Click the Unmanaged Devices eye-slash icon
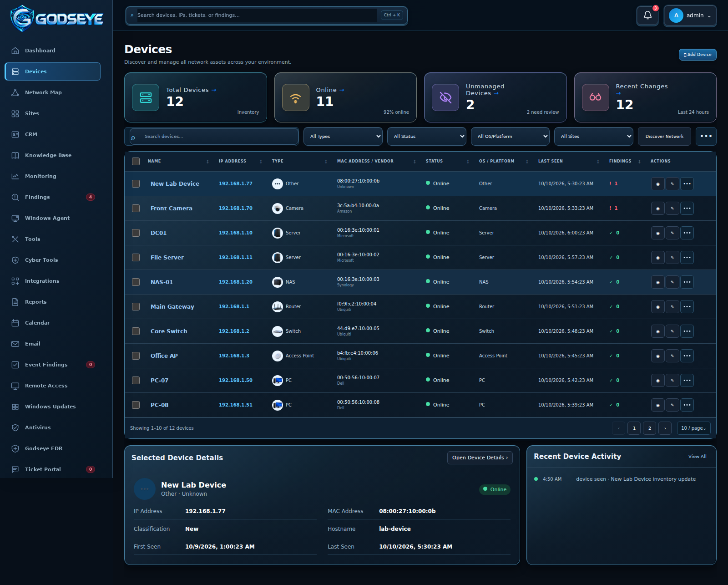 (445, 97)
